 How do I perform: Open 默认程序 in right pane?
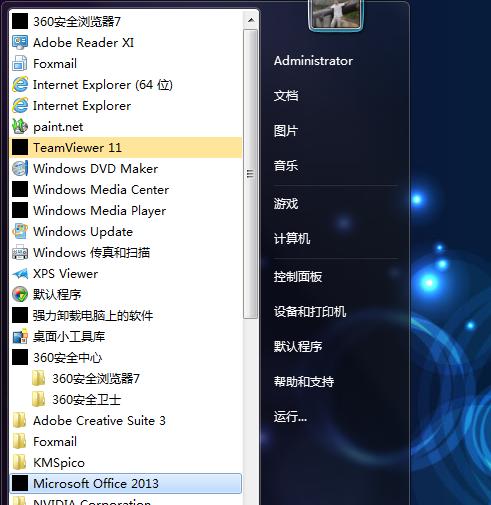[x=298, y=347]
